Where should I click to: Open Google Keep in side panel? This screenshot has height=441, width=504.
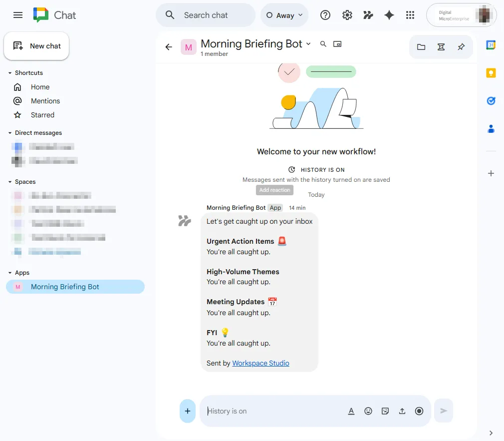click(491, 73)
